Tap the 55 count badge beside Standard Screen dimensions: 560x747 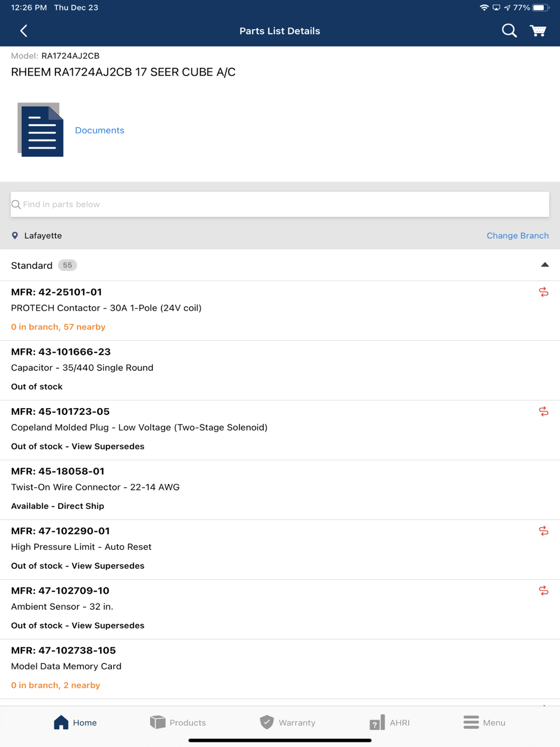[67, 265]
